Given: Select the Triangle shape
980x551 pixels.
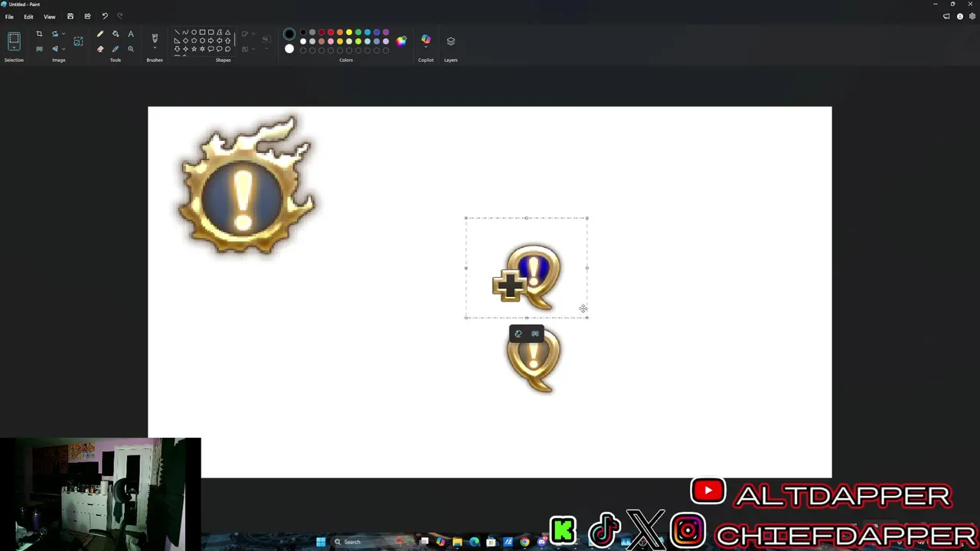Looking at the screenshot, I should (227, 32).
